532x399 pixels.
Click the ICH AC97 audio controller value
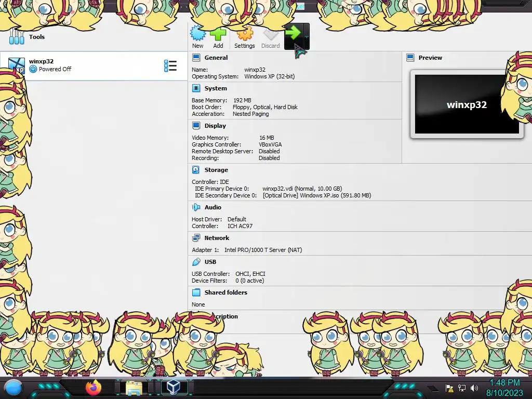240,226
